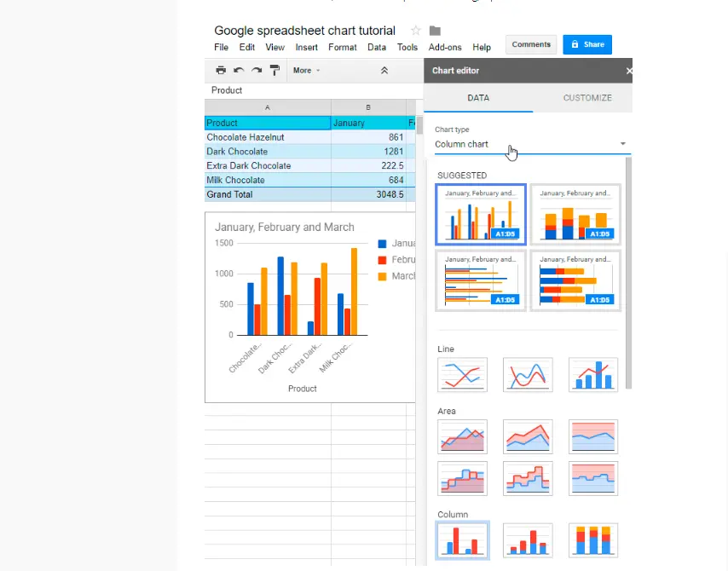
Task: Select the stacked column chart icon
Action: [x=528, y=540]
